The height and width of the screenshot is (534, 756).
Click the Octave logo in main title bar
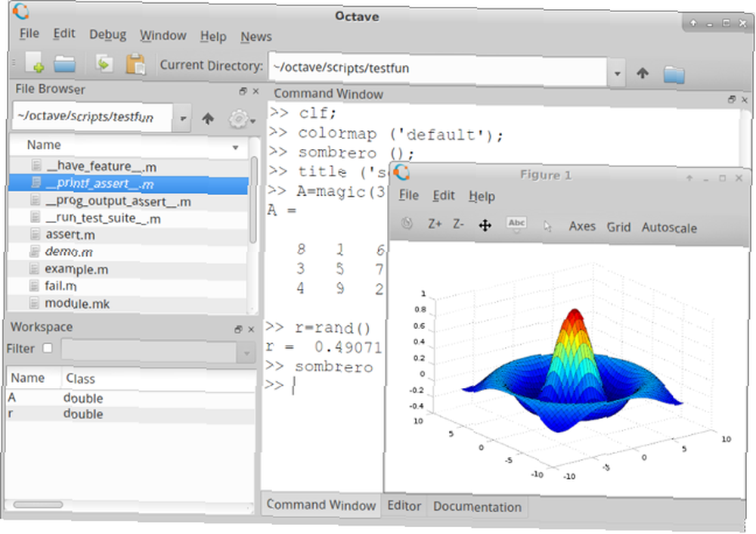pyautogui.click(x=20, y=11)
